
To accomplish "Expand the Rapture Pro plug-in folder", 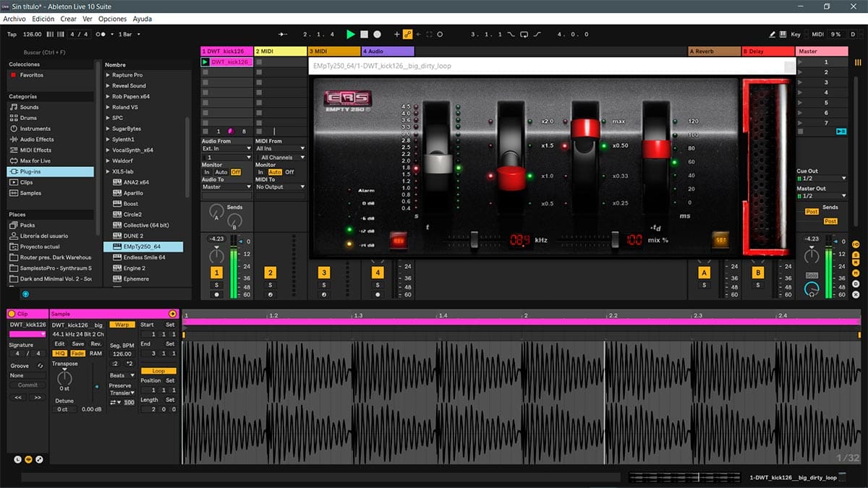I will click(108, 75).
